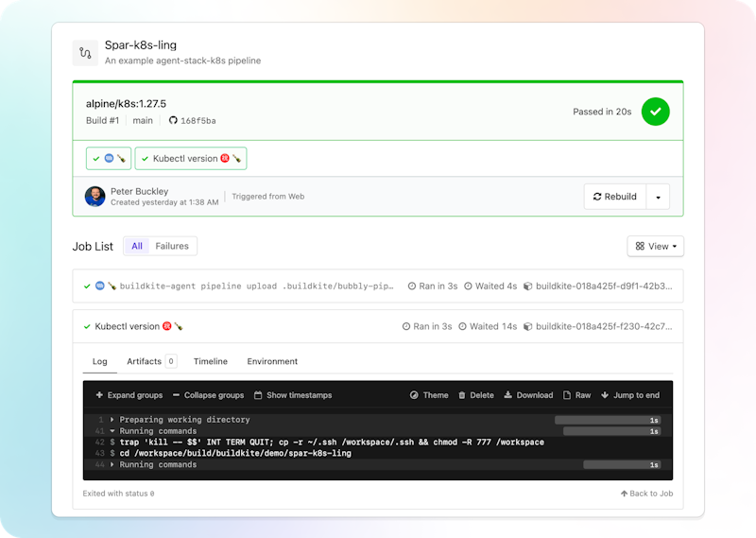Select the Kubectl version step pill
The image size is (756, 538).
pyautogui.click(x=191, y=158)
